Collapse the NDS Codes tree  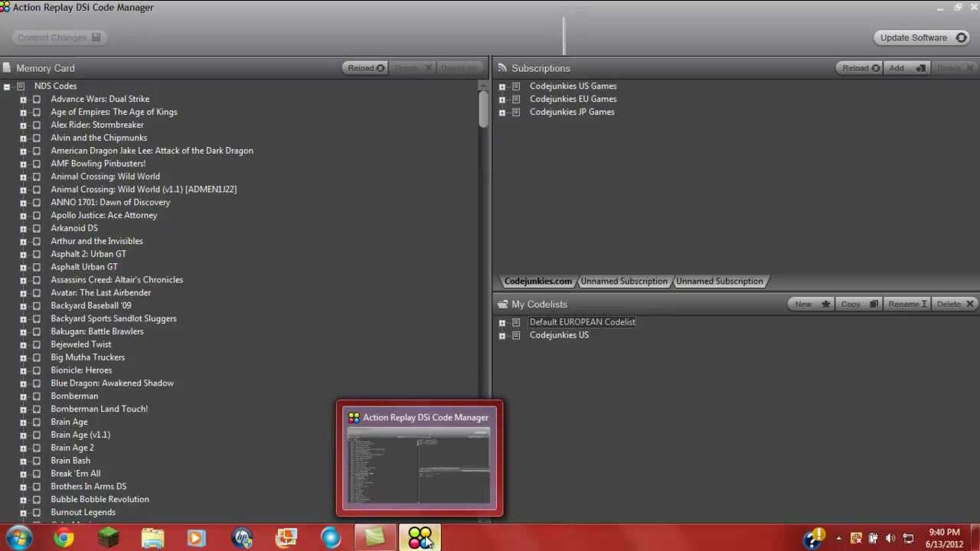tap(7, 86)
